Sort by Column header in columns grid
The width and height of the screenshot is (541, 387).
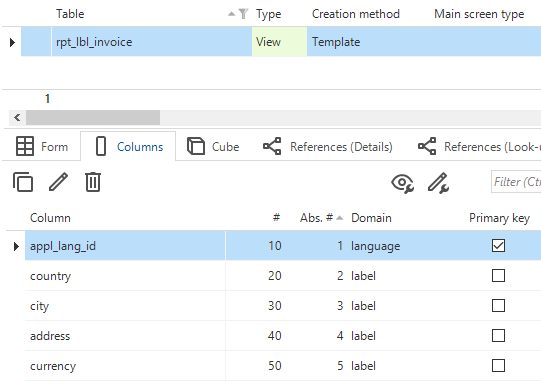tap(50, 218)
